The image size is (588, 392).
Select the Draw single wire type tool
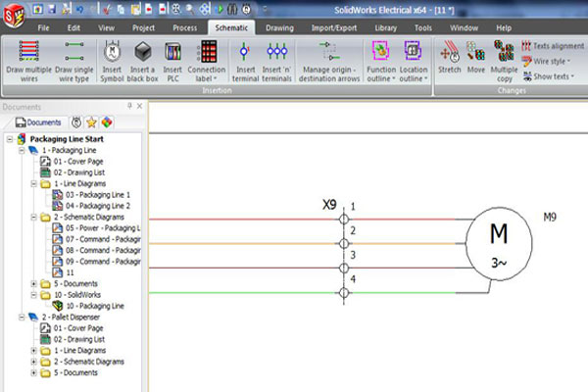(x=75, y=57)
